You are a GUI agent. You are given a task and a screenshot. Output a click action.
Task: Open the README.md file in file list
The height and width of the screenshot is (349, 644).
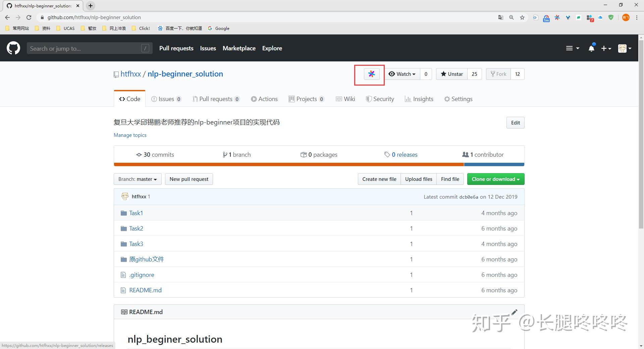(x=145, y=290)
